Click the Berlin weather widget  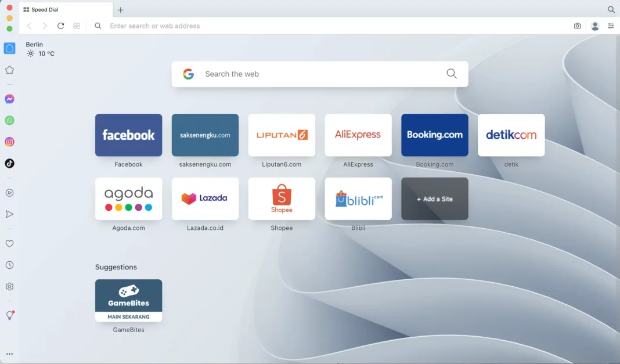40,49
